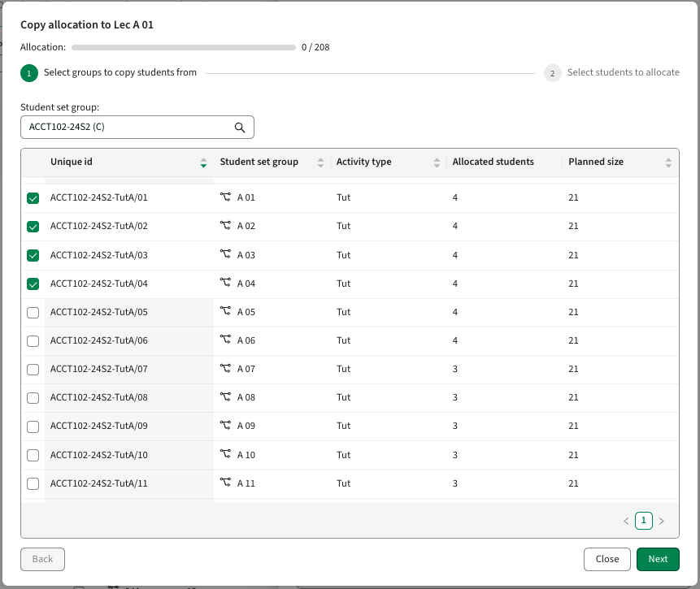Screen dimensions: 700x589
Task: Click the hierarchy icon beside A 07
Action: click(x=225, y=369)
